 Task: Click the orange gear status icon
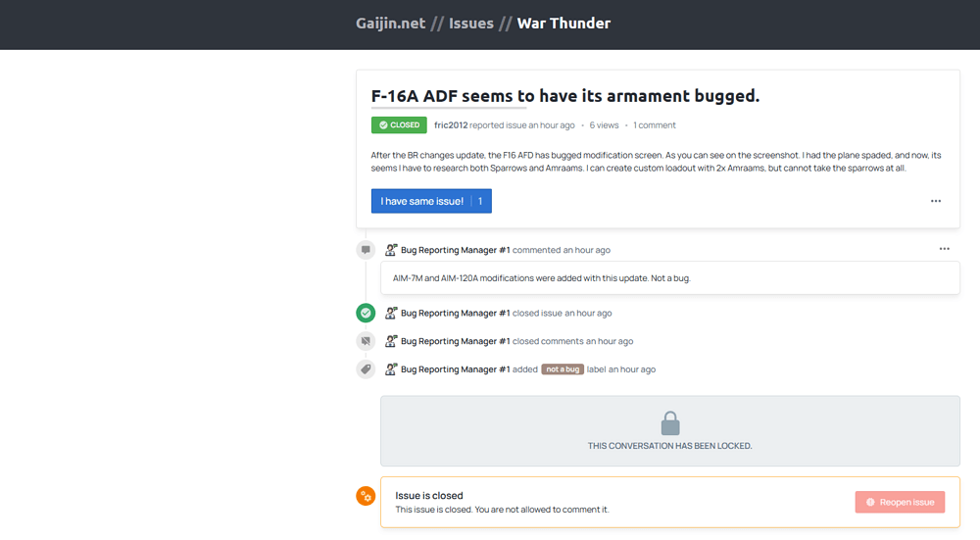tap(366, 496)
